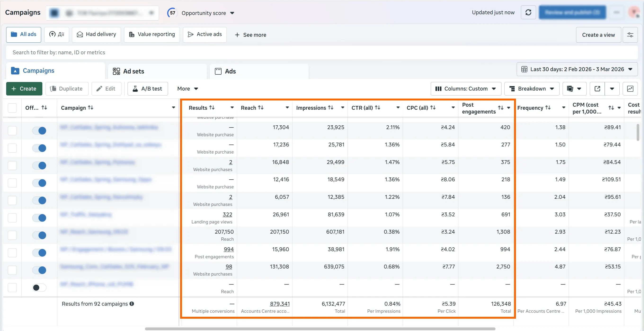
Task: Click the export share icon
Action: coord(597,89)
